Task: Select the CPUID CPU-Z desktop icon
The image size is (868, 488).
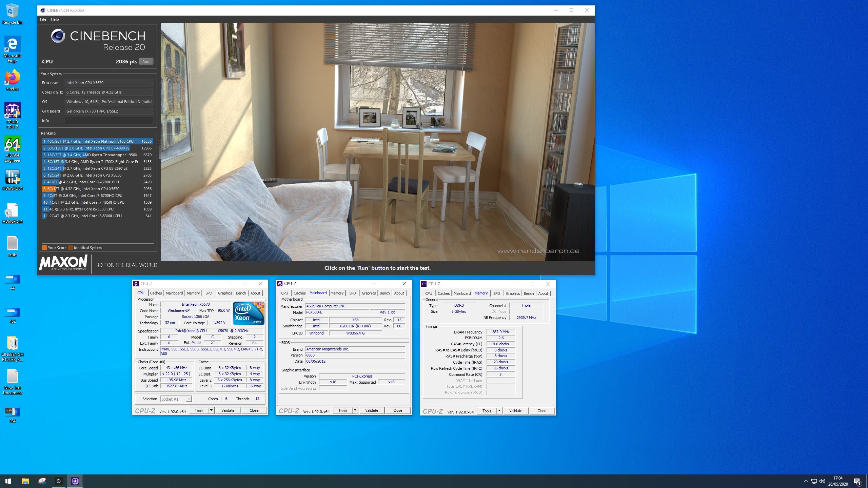Action: (12, 116)
